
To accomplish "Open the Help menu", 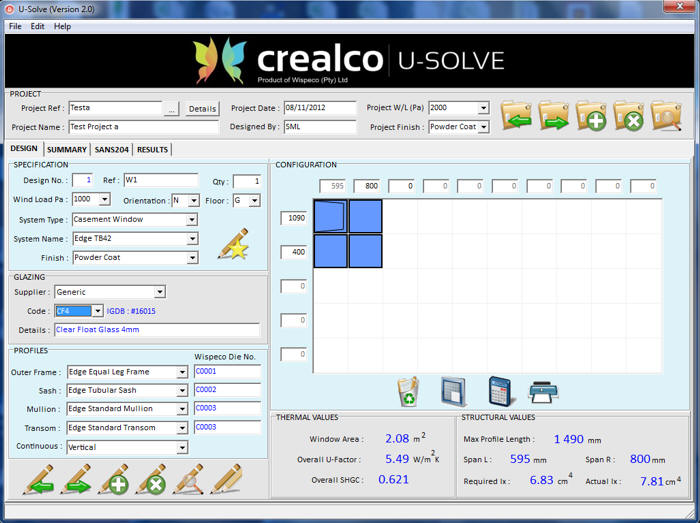I will 62,26.
